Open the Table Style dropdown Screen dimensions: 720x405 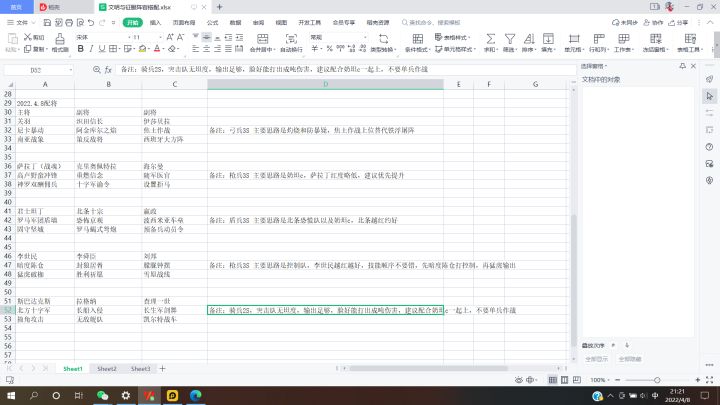(x=452, y=37)
